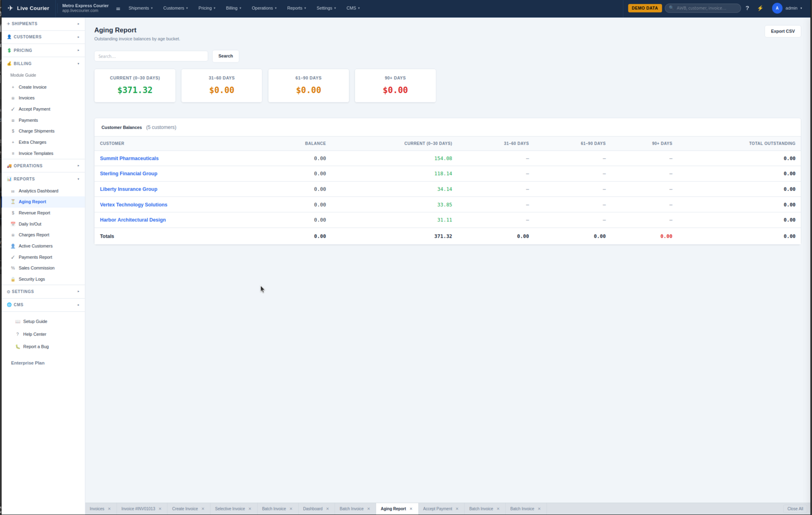
Task: Open the Operations top menu
Action: point(264,8)
